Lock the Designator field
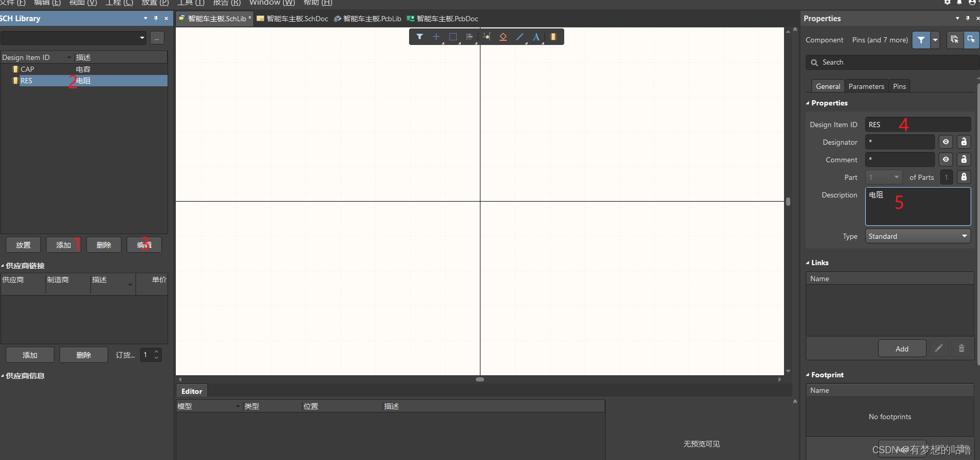The height and width of the screenshot is (460, 980). click(964, 142)
